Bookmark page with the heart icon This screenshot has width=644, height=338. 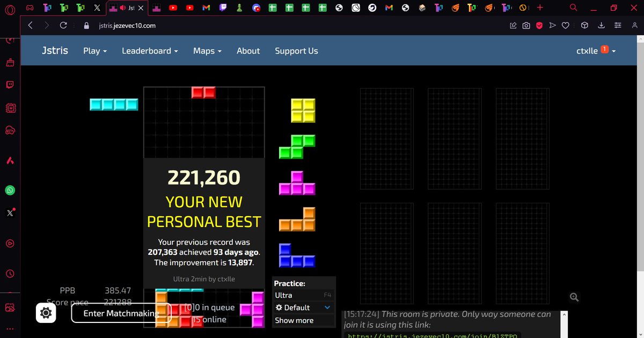click(x=566, y=25)
